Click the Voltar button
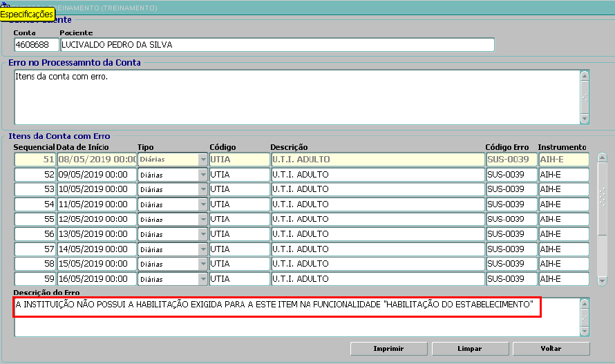The image size is (615, 364). 551,348
